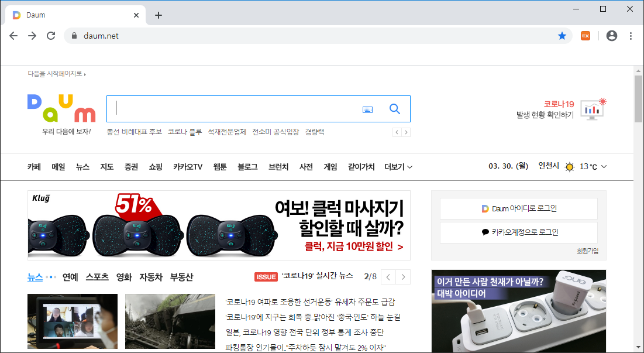Open 블로그 service
The width and height of the screenshot is (644, 353).
click(247, 167)
